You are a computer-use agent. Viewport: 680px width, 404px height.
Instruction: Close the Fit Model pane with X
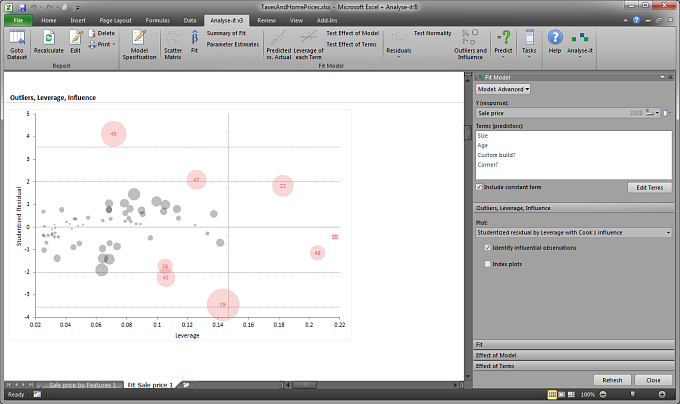point(670,77)
